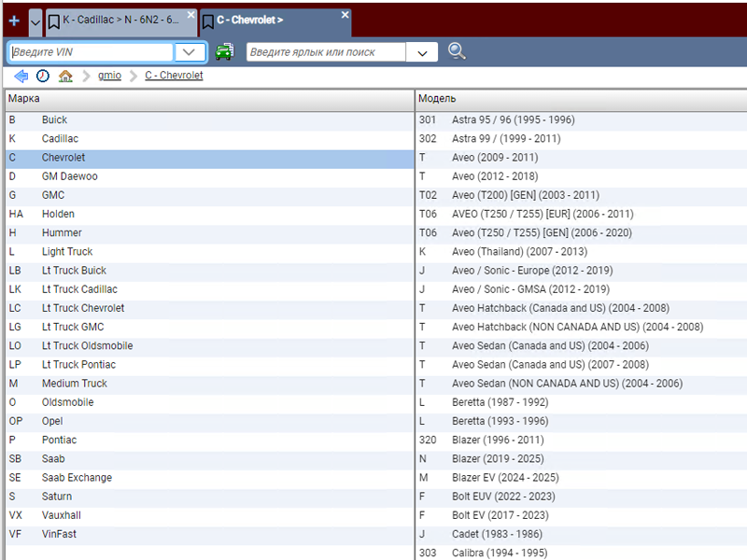Select the Lt Truck Chevrolet row
Screen dimensions: 747x560
[x=209, y=308]
